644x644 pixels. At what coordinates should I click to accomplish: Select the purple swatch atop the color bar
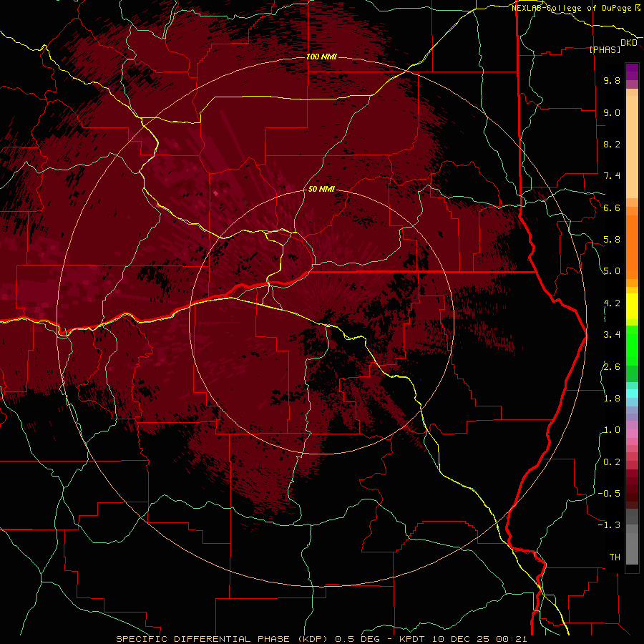coord(632,72)
